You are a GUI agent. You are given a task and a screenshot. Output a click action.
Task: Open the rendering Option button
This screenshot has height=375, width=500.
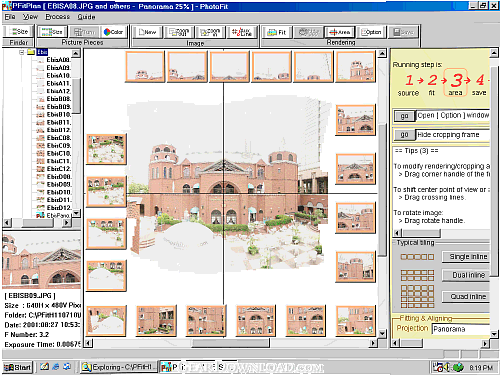[371, 32]
